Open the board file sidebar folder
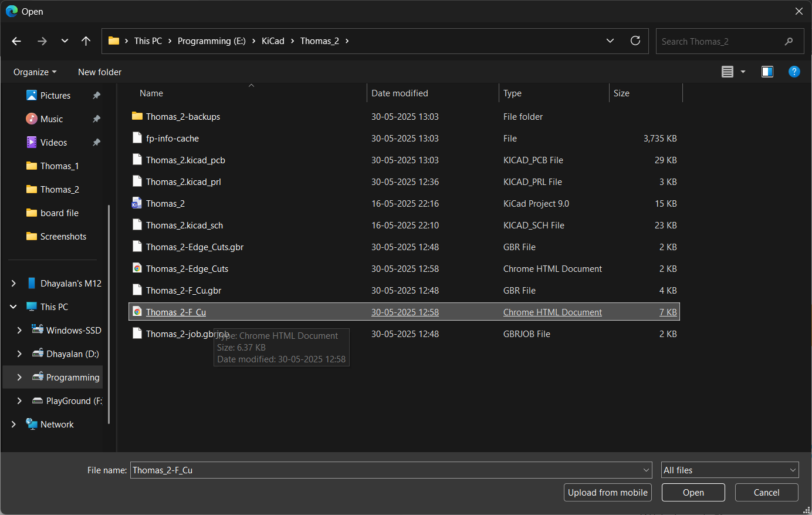The image size is (812, 515). [x=59, y=213]
